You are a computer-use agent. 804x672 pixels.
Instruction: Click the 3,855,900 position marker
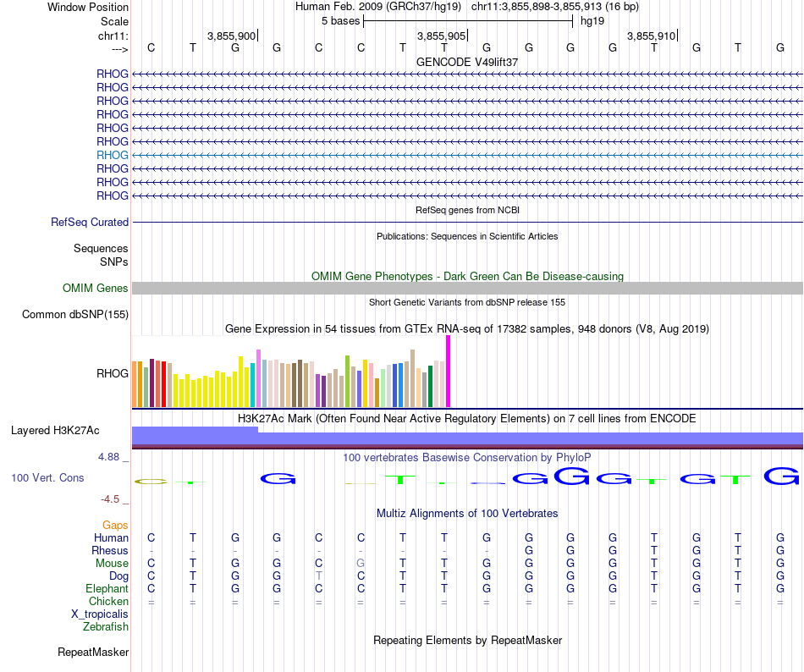point(232,36)
